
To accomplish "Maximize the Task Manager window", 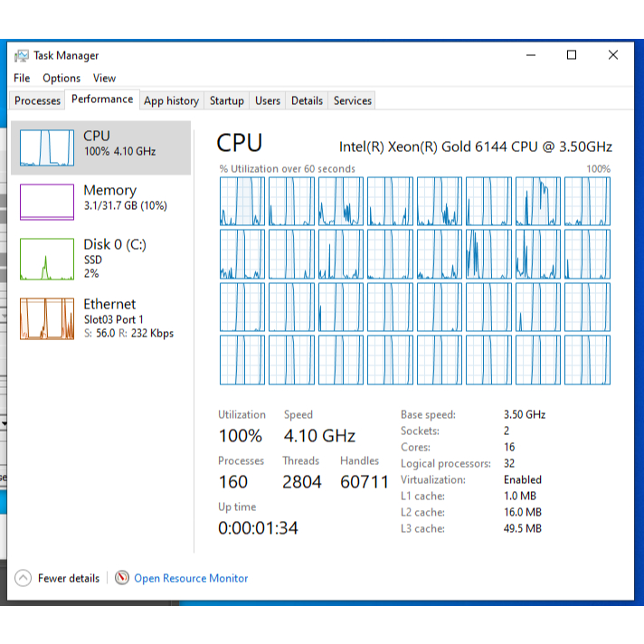I will pyautogui.click(x=572, y=55).
